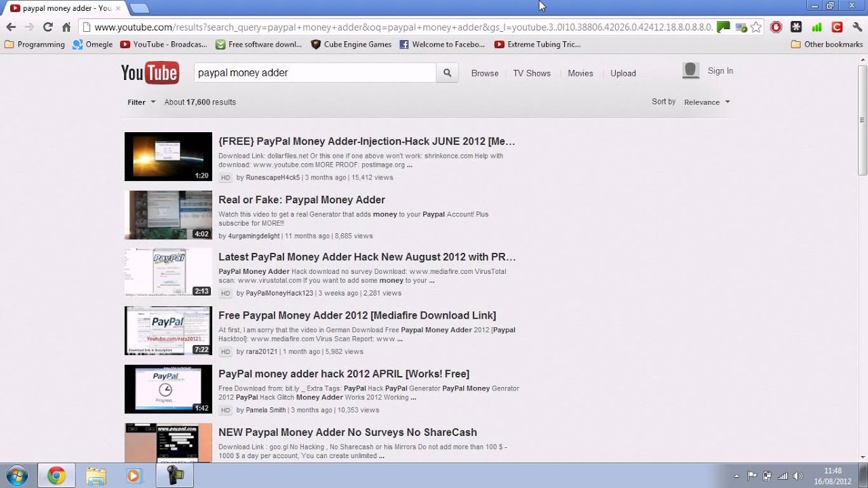Click the green signal bars extension icon
Screen dimensions: 868x488
coord(816,27)
